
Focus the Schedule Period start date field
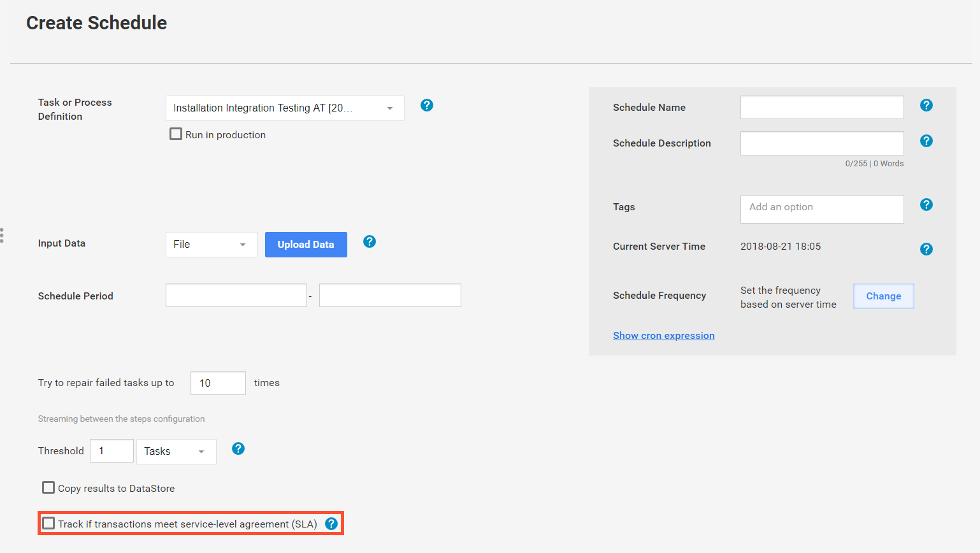(x=236, y=296)
